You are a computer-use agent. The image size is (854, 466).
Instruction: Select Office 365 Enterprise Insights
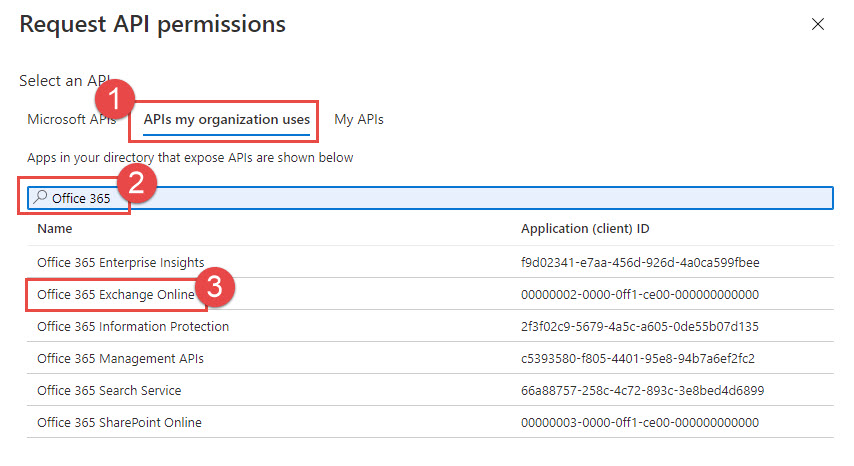(x=120, y=262)
